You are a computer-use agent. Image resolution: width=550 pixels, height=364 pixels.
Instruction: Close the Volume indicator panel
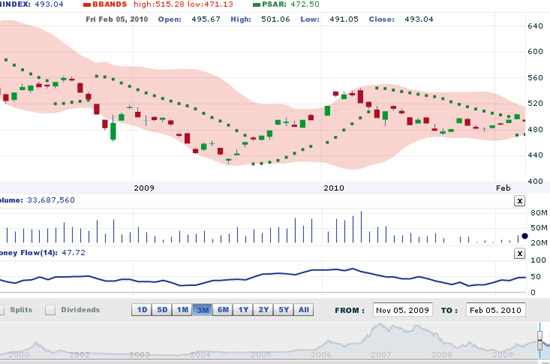[x=519, y=201]
